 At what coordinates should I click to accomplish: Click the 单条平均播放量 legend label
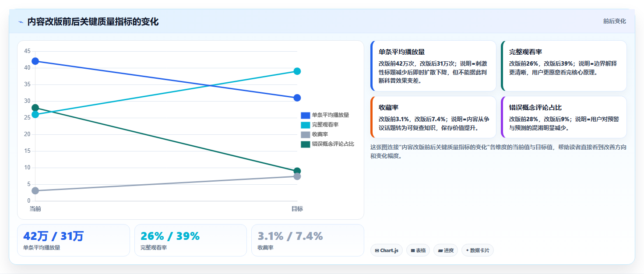coord(331,115)
